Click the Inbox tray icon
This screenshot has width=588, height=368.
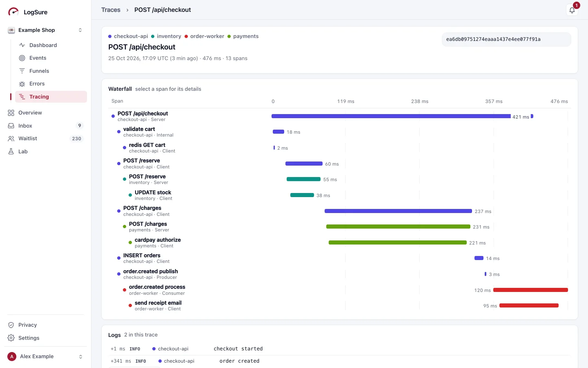point(11,126)
